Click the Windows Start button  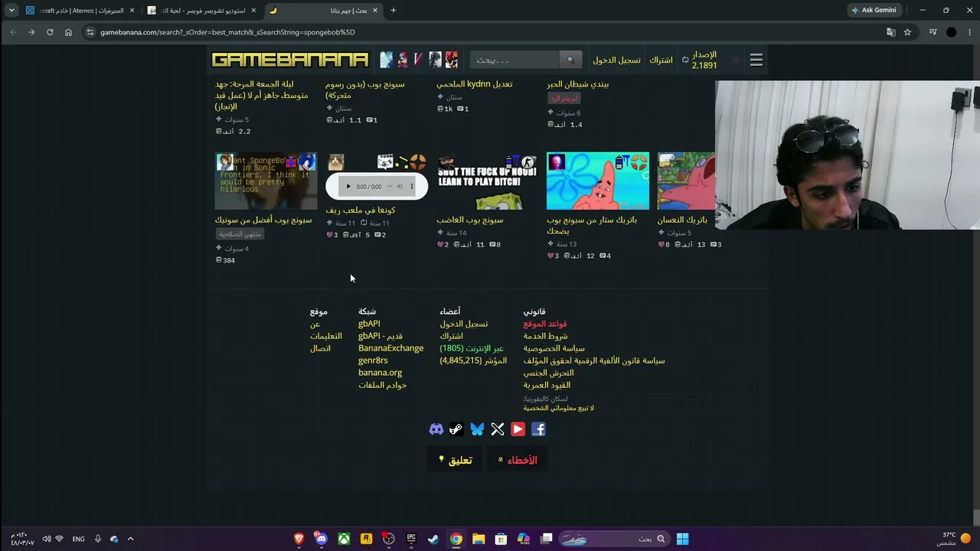[x=682, y=539]
